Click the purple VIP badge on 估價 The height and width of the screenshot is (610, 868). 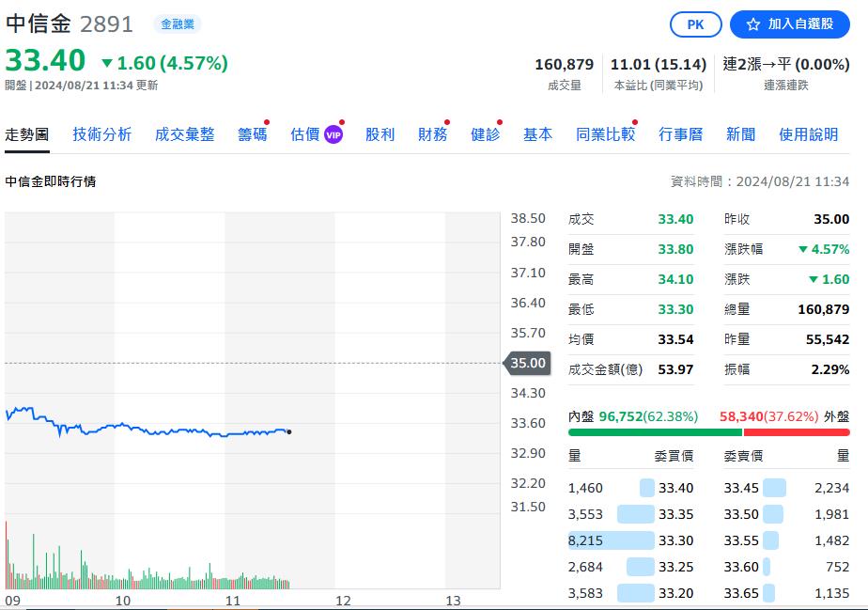333,134
